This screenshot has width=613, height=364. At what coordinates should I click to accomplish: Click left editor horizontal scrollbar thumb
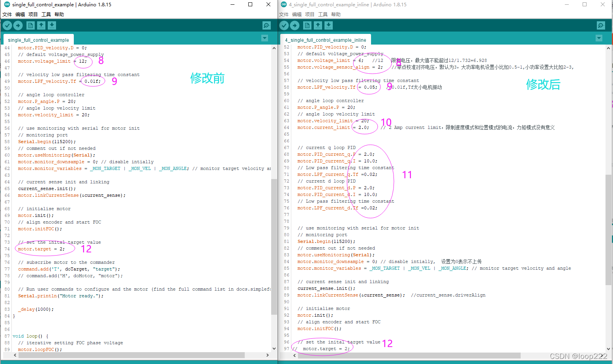(x=131, y=355)
